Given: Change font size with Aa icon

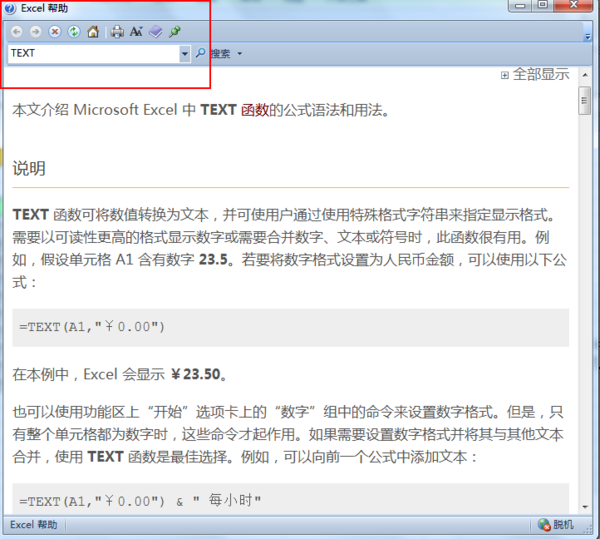Looking at the screenshot, I should point(136,31).
